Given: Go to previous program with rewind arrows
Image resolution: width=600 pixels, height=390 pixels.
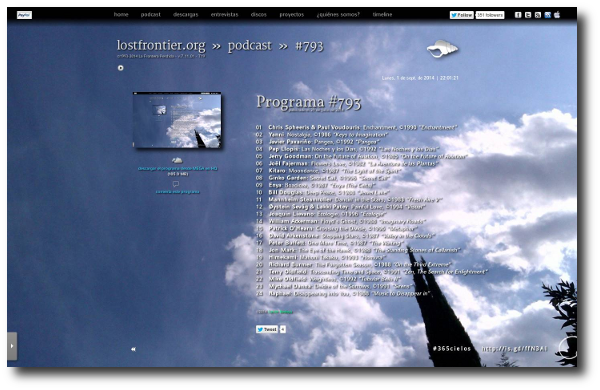Looking at the screenshot, I should coord(133,349).
